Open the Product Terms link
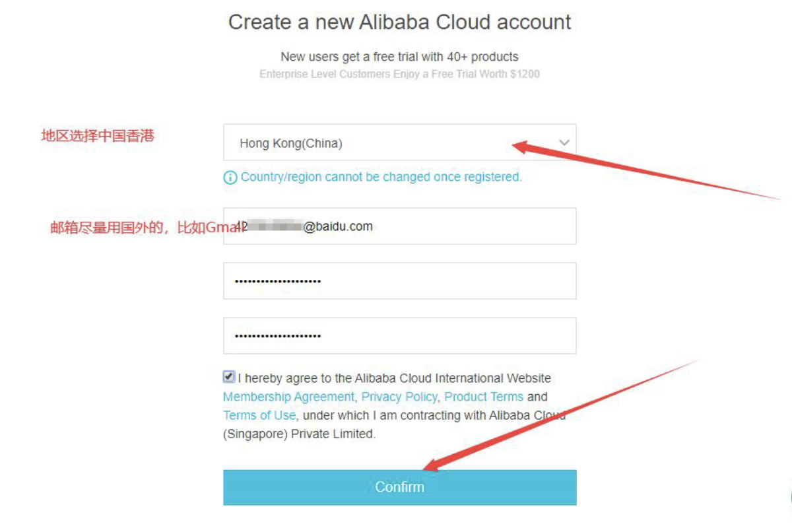 coord(484,397)
